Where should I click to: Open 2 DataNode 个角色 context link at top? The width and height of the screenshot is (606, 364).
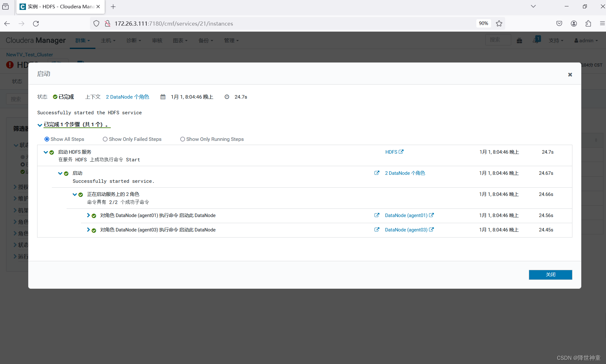127,97
